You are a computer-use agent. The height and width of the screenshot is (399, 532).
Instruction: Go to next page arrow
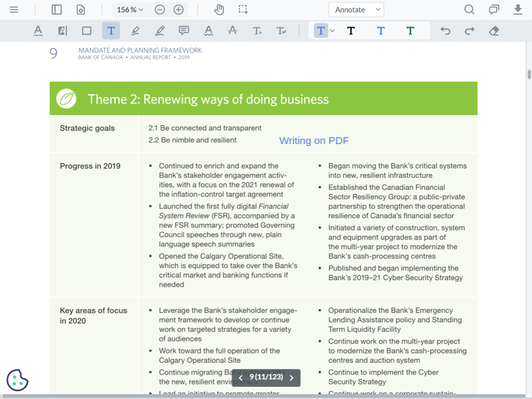coord(291,378)
